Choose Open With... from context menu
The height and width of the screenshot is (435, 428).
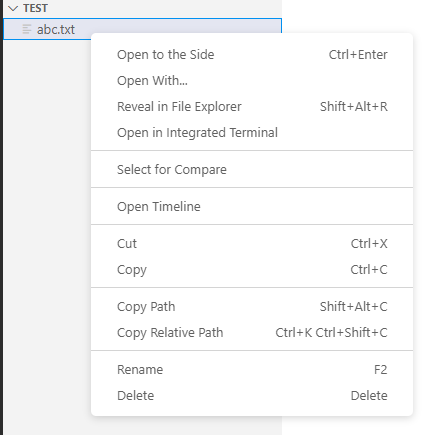[x=252, y=81]
